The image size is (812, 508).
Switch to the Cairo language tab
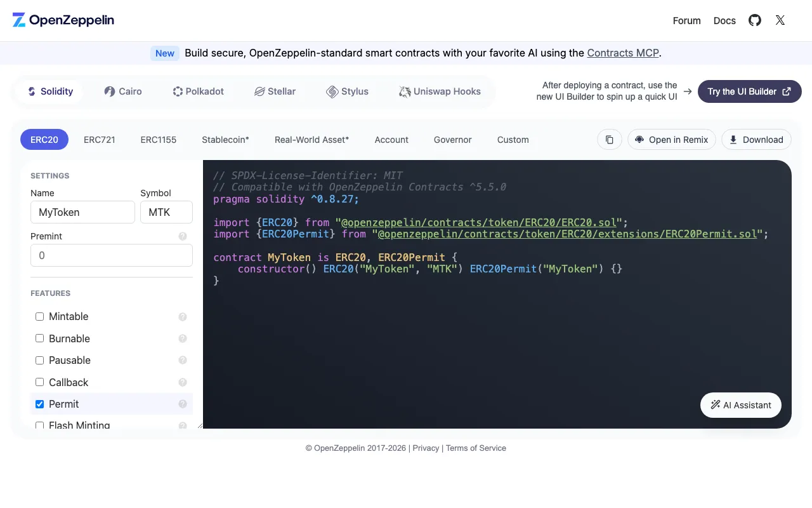pyautogui.click(x=123, y=91)
